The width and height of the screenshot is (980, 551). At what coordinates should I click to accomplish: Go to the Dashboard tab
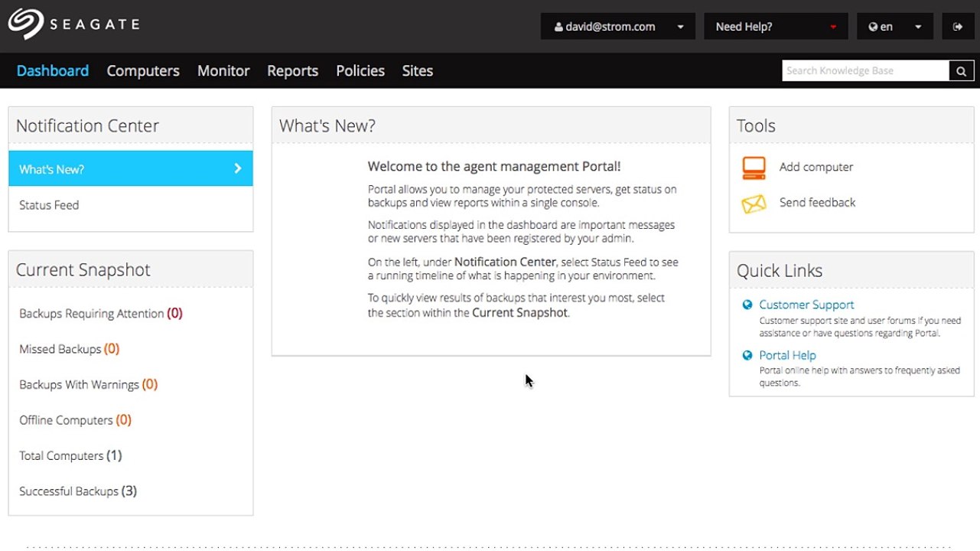pos(53,70)
